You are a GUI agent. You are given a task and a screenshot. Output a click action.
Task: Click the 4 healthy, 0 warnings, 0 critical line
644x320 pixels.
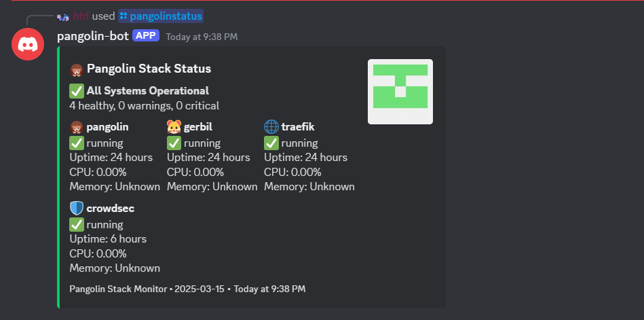coord(144,106)
